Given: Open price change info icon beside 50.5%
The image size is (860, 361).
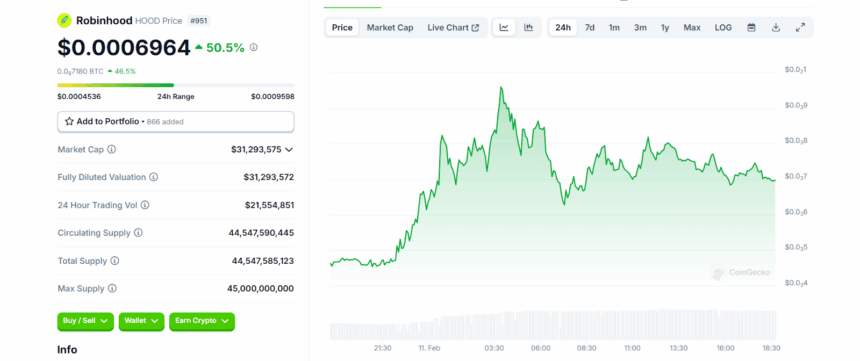Looking at the screenshot, I should point(253,48).
